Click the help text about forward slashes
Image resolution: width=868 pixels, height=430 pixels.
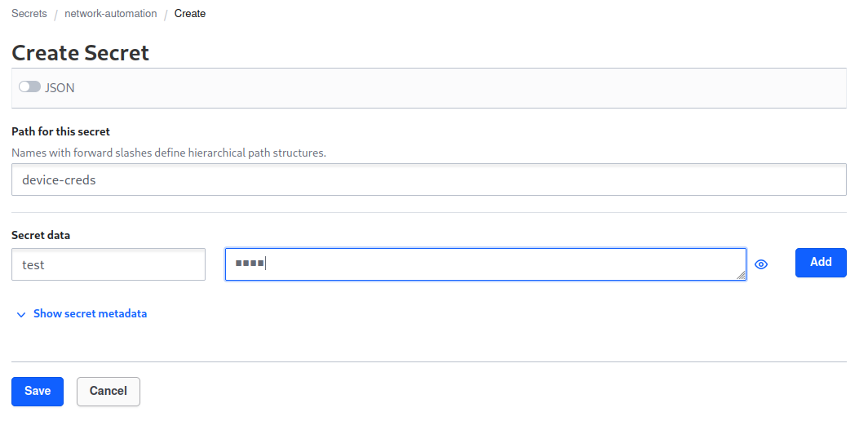[169, 153]
